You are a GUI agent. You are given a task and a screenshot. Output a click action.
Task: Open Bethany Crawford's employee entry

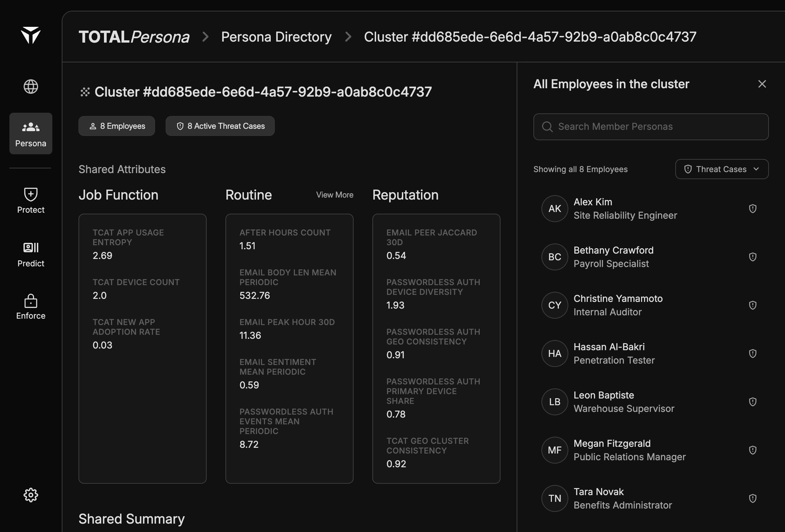tap(613, 257)
